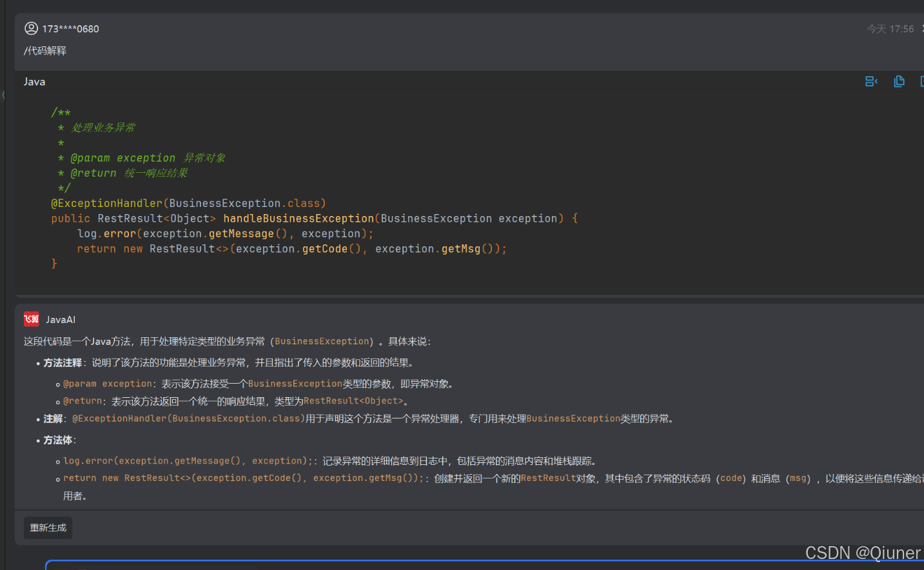
Task: Click the username 173****0680
Action: [x=71, y=29]
